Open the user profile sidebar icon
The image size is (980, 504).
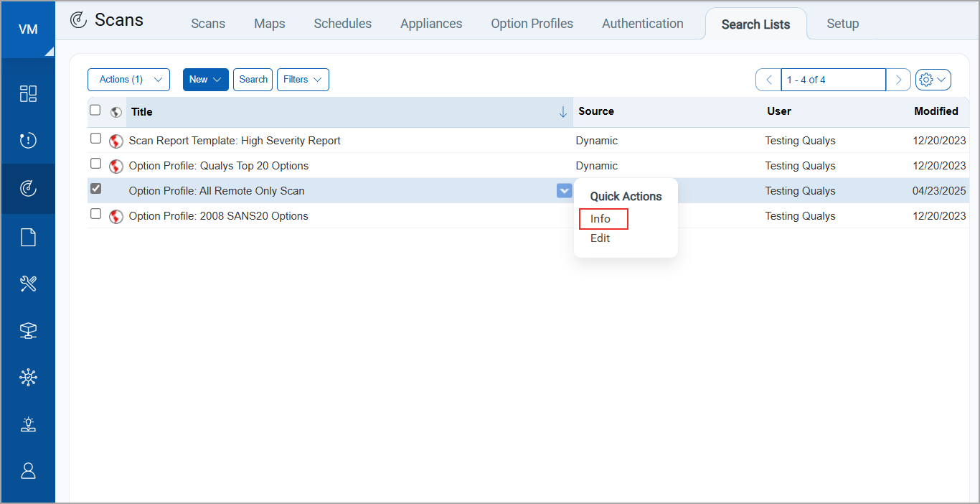28,471
